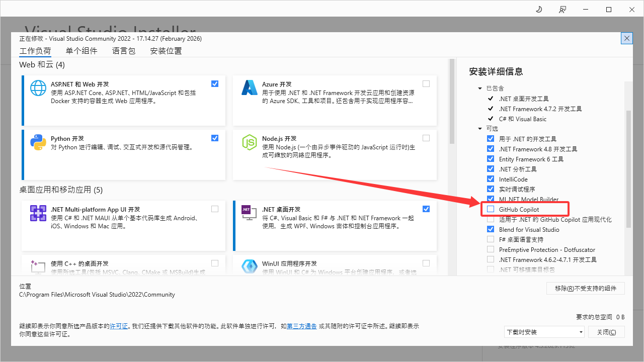Collapse the 可选 components section
Image resolution: width=644 pixels, height=362 pixels.
pyautogui.click(x=479, y=128)
